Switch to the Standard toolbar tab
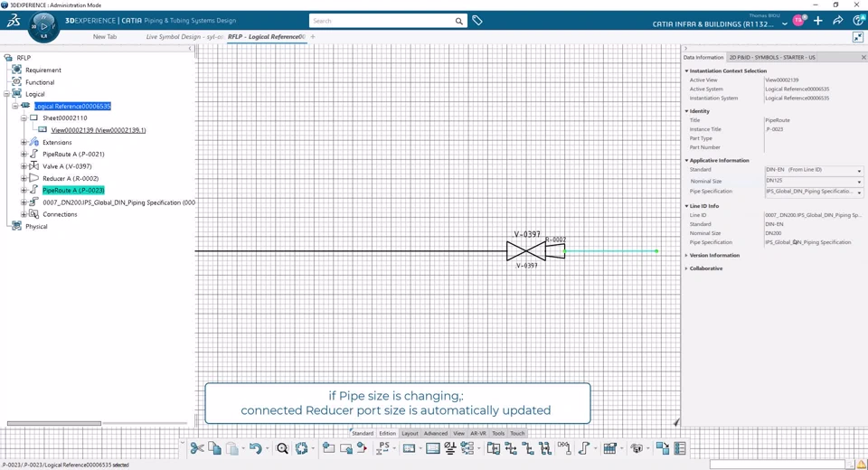 tap(363, 434)
